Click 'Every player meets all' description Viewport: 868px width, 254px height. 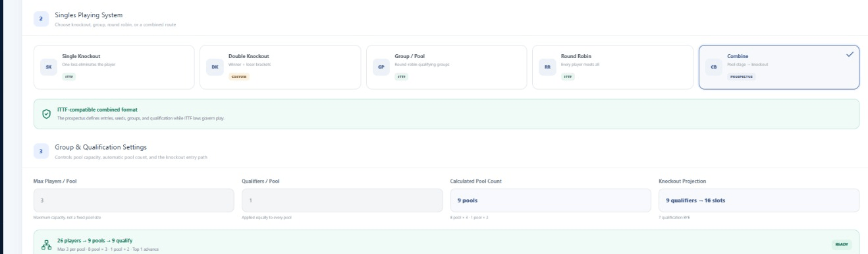580,64
